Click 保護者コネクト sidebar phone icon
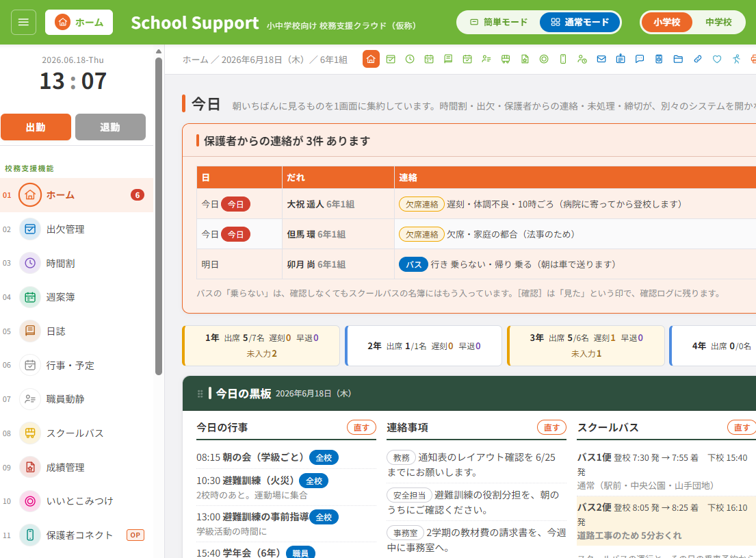Viewport: 756px width, 558px height. tap(30, 535)
